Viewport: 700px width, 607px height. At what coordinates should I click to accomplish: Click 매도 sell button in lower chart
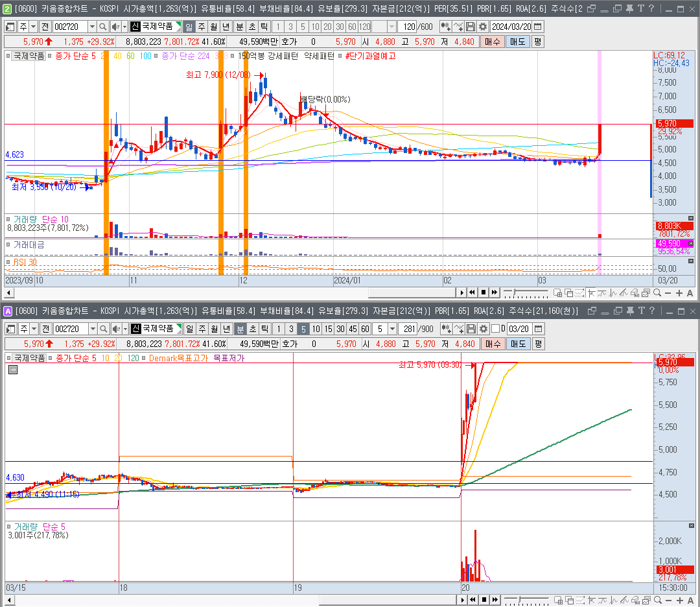[519, 344]
